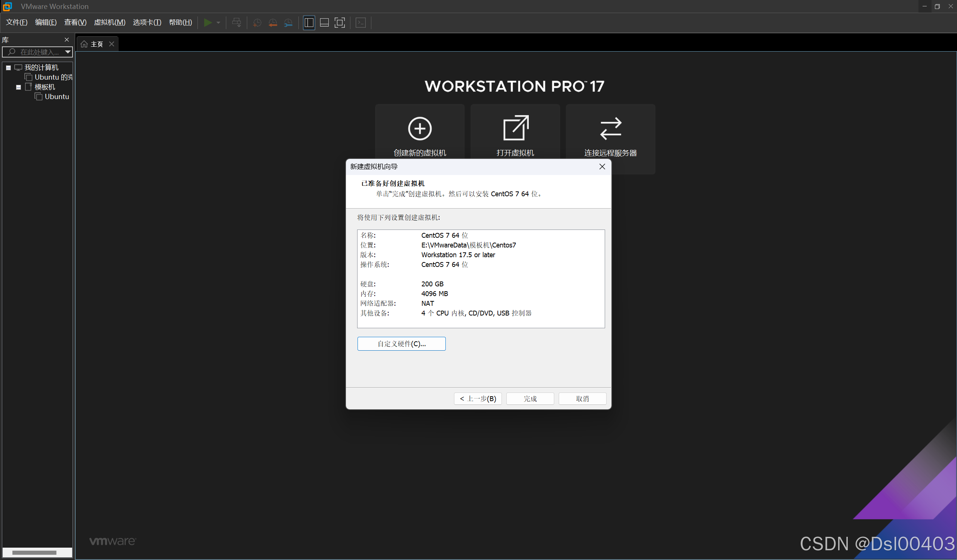This screenshot has height=560, width=957.
Task: Select the 模板机 folder item
Action: (45, 87)
